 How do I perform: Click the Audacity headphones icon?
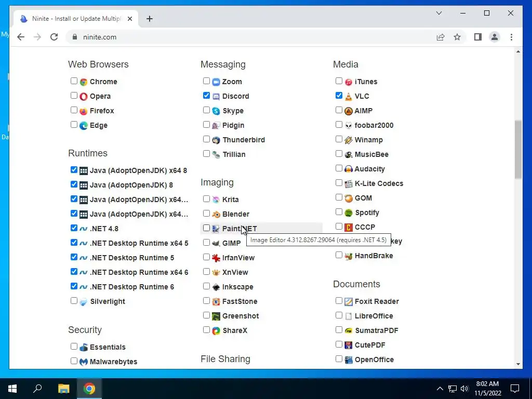point(349,169)
